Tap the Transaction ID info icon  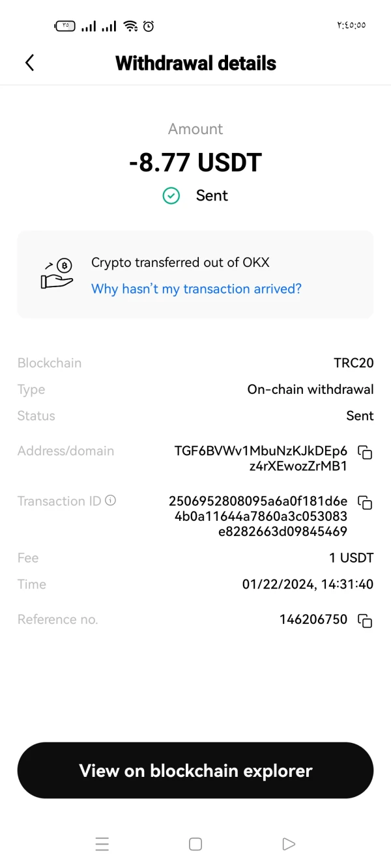[111, 501]
